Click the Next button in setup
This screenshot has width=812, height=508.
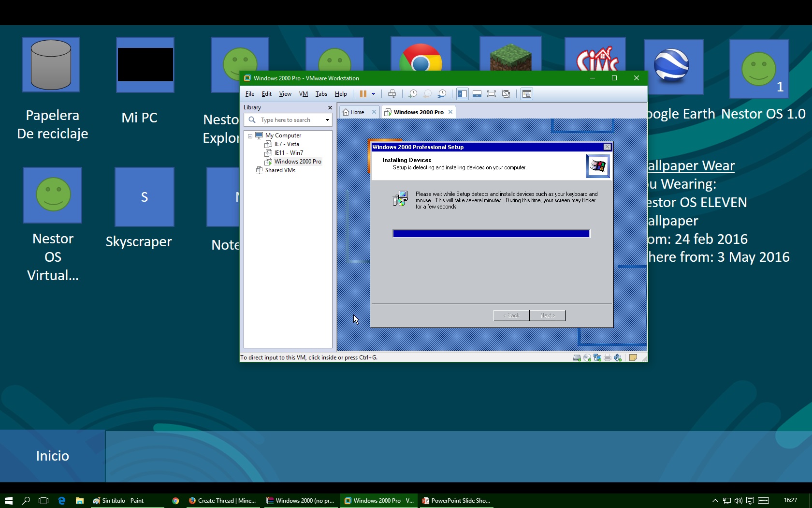tap(548, 315)
